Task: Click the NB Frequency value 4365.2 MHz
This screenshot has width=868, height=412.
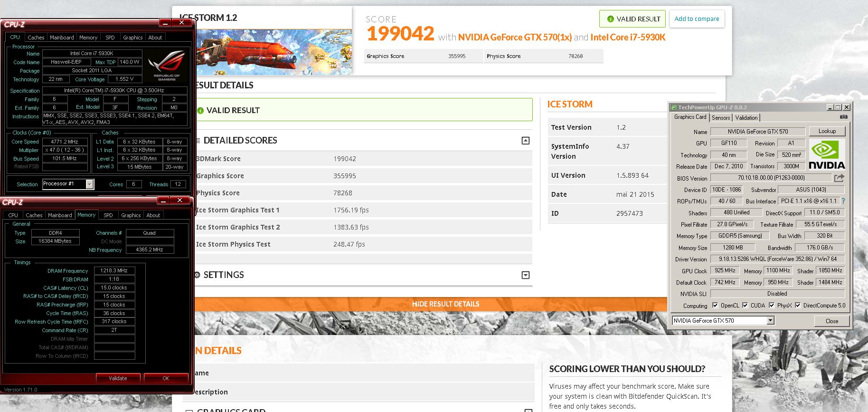Action: 150,249
